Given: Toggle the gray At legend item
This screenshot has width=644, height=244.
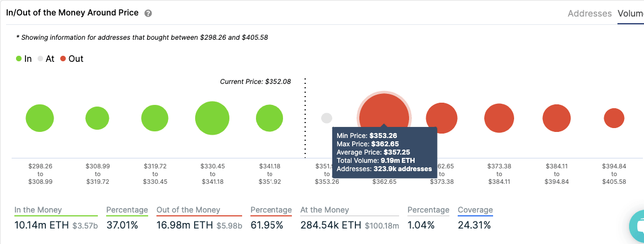Looking at the screenshot, I should point(46,59).
